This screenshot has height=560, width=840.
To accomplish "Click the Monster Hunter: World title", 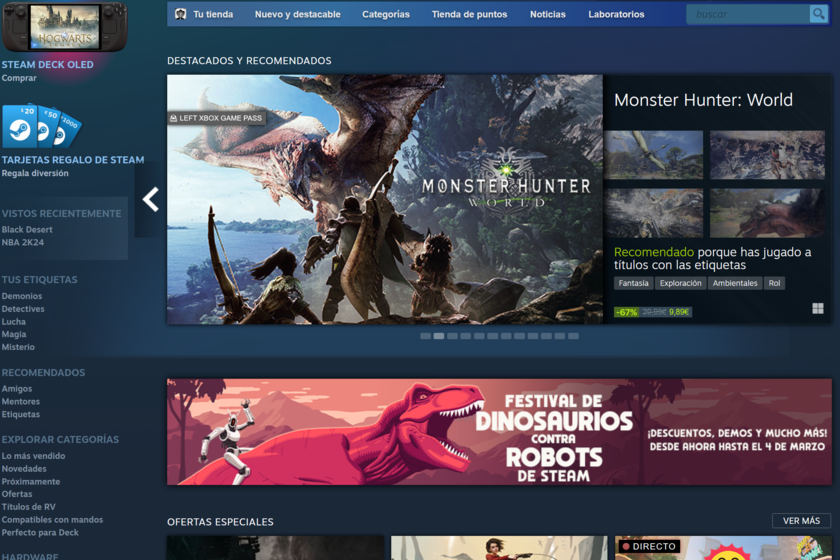I will pyautogui.click(x=703, y=100).
